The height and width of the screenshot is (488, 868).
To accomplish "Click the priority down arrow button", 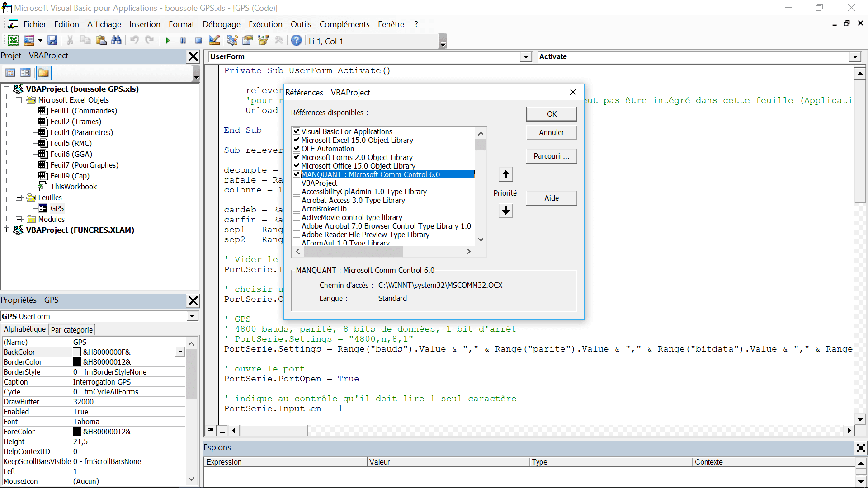I will point(505,211).
